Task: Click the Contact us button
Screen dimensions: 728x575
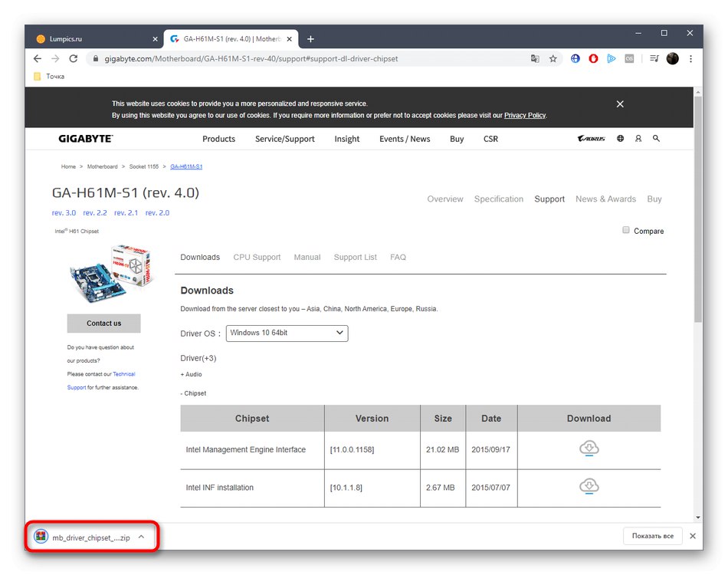Action: [x=104, y=324]
